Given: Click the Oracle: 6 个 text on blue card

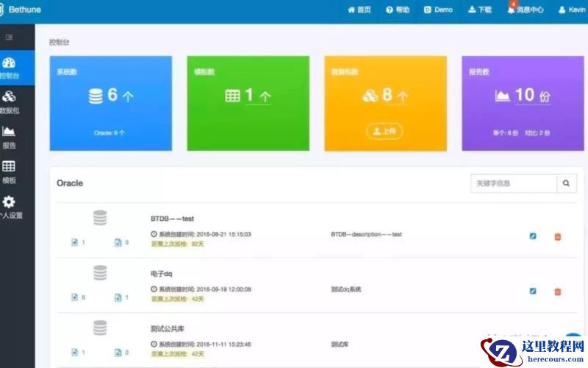Looking at the screenshot, I should point(110,132).
